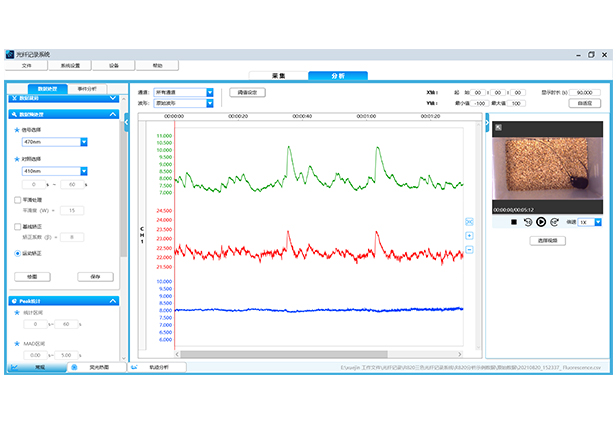The width and height of the screenshot is (616, 424).
Task: Open the 所有通道 channel dropdown
Action: [x=210, y=91]
